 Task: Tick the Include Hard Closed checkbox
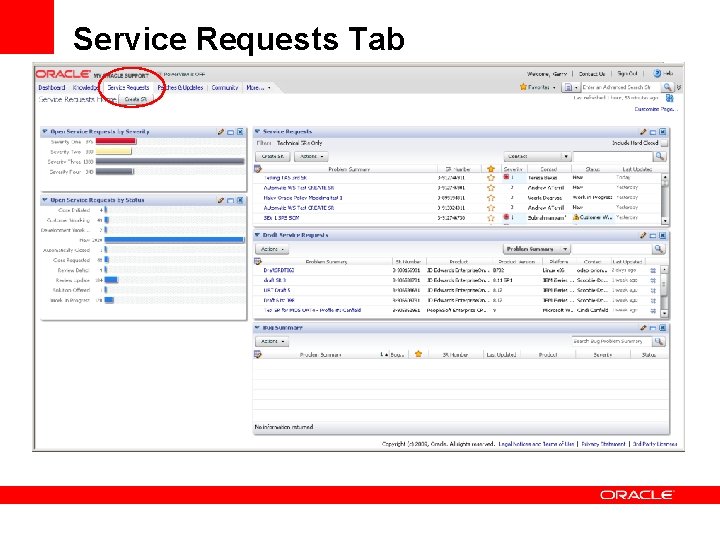tap(664, 143)
